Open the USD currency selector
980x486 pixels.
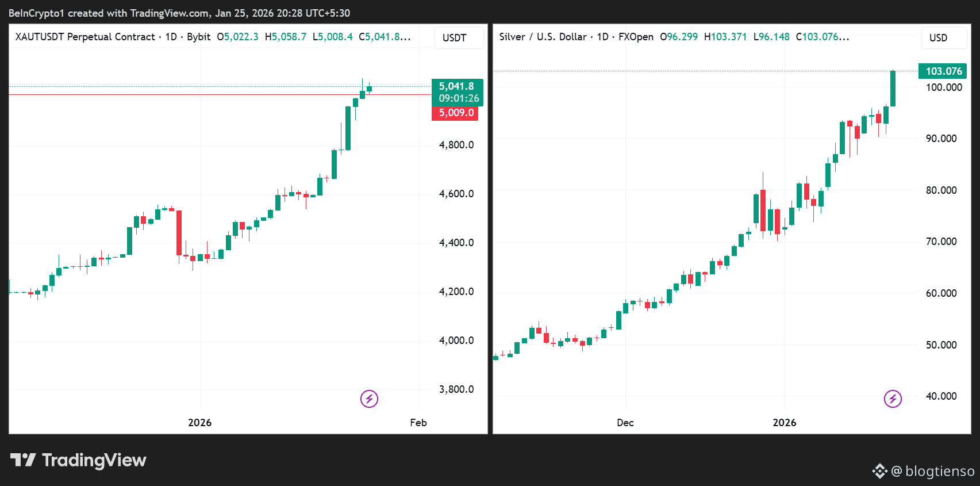click(x=938, y=38)
